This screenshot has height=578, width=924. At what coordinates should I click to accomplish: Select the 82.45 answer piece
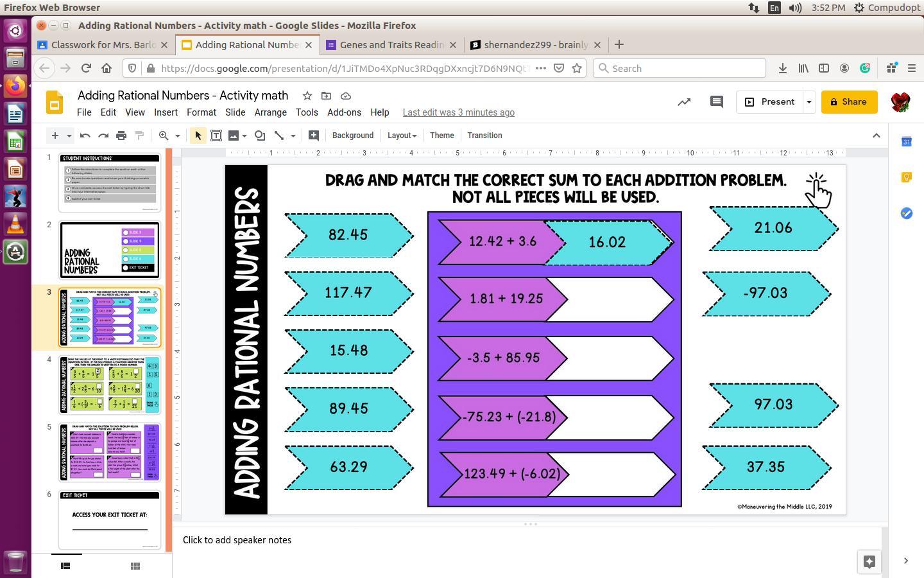(348, 235)
